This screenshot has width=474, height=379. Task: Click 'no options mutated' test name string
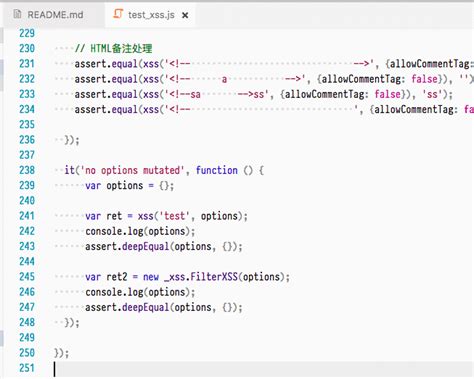coord(133,170)
